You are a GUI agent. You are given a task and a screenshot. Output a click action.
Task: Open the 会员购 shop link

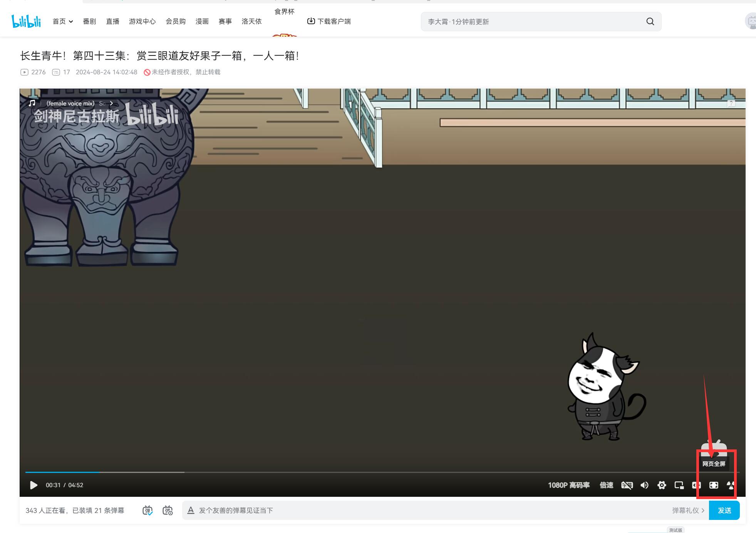176,22
